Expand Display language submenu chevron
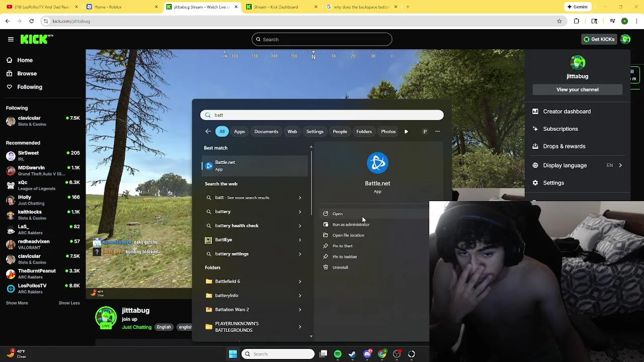This screenshot has width=644, height=362. tap(620, 165)
